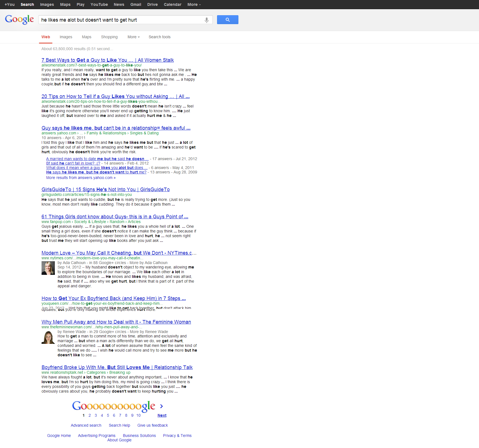Open 'How to Get Your Ex Boyfriend Back' result
Screen dimensions: 479x448
[x=114, y=298]
